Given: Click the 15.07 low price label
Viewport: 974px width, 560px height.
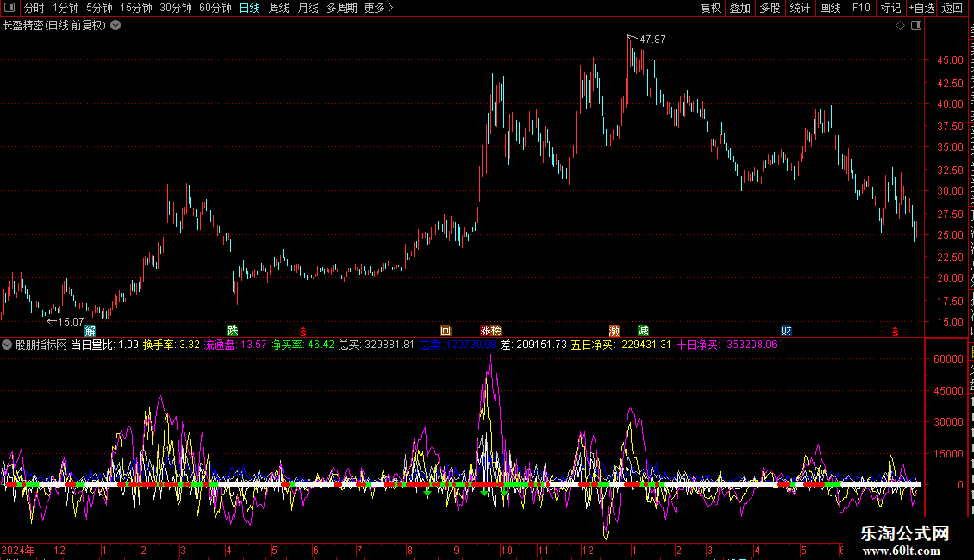Looking at the screenshot, I should point(71,321).
